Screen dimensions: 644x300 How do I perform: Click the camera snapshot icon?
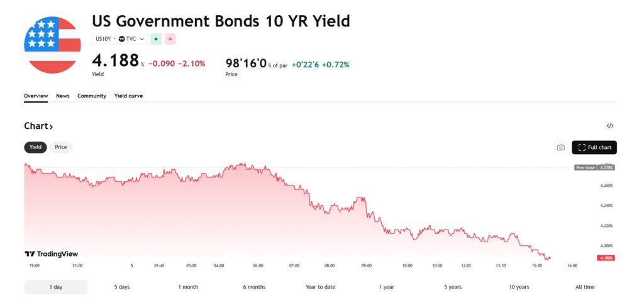(x=560, y=148)
